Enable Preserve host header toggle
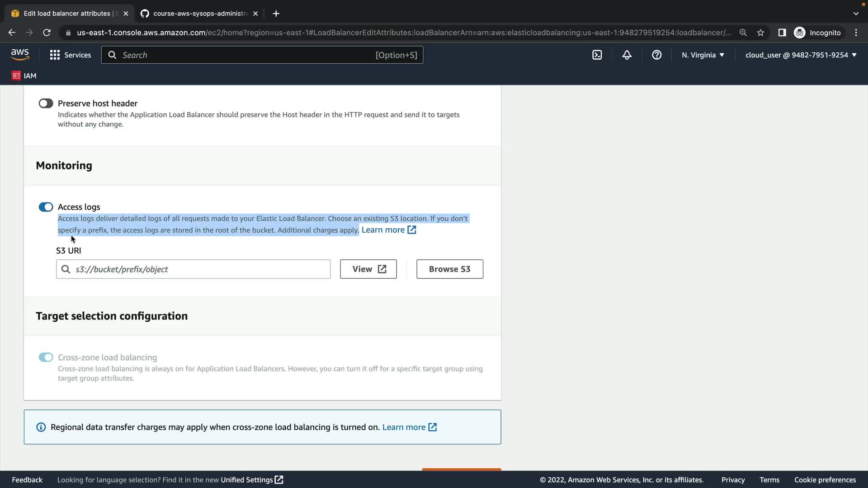 point(46,103)
